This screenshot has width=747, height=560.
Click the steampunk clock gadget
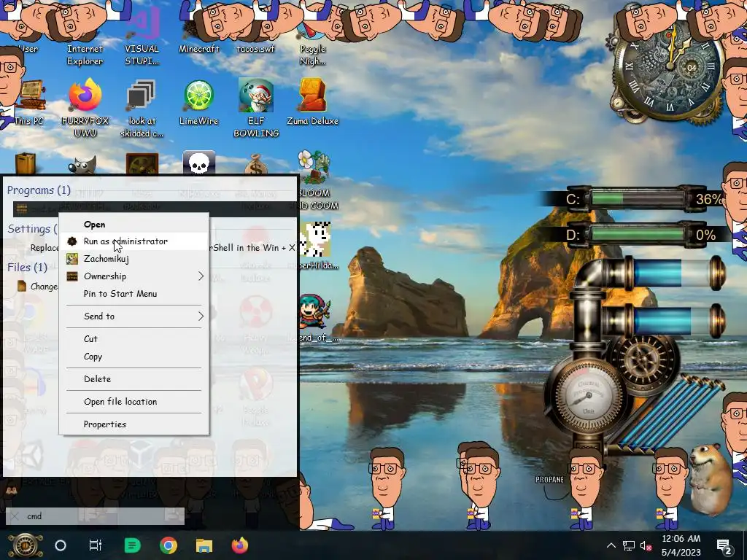pos(669,68)
